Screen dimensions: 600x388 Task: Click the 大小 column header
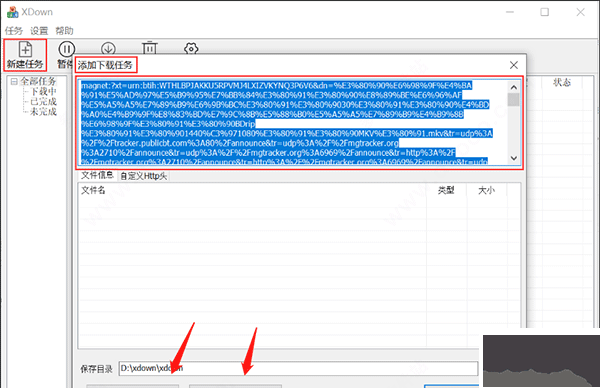point(486,190)
